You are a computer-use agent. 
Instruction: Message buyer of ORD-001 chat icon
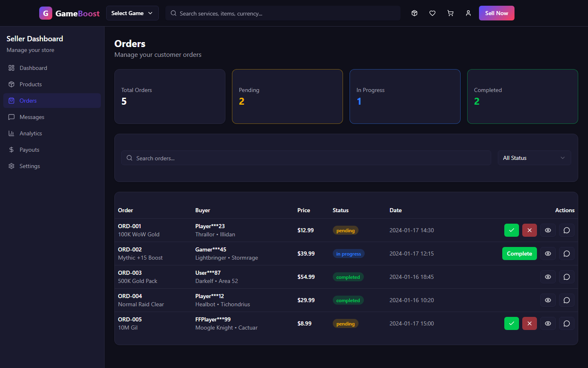[x=567, y=230]
